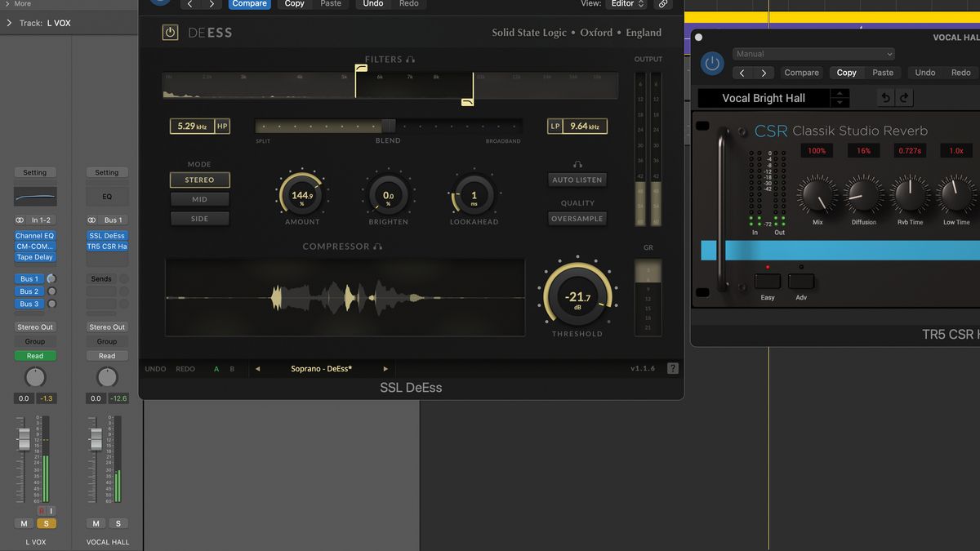Select MID mode in SSL DeEss
Screen dimensions: 980x551
click(199, 198)
